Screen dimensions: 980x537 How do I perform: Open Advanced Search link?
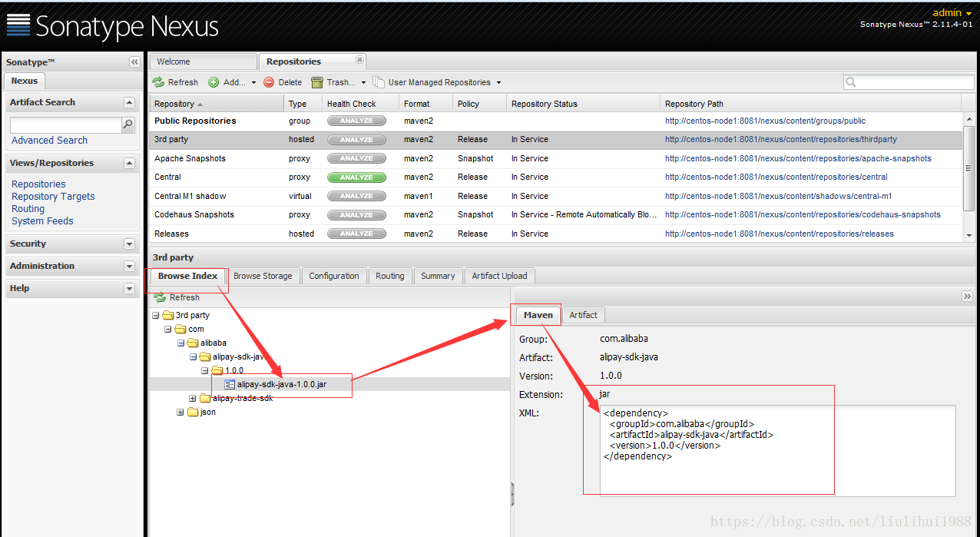point(49,141)
